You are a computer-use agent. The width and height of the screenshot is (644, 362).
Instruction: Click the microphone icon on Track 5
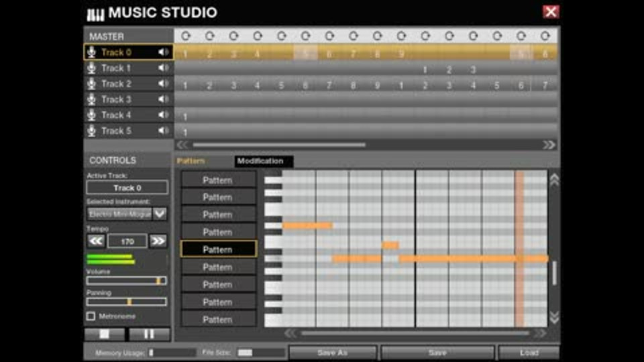coord(92,131)
